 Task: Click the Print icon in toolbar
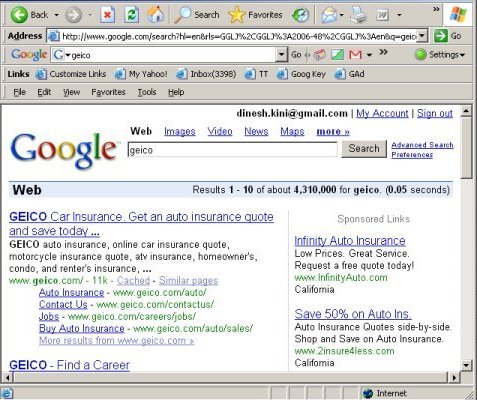point(358,15)
